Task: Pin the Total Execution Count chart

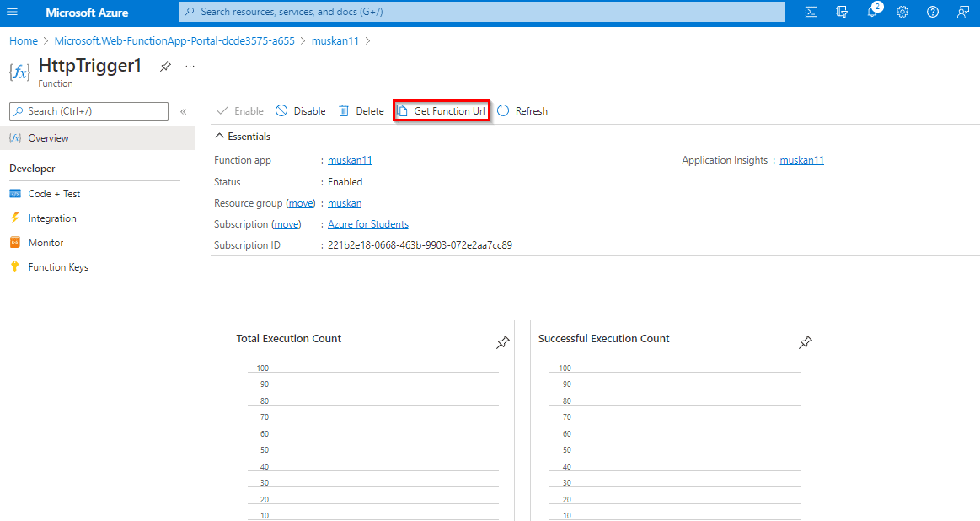Action: coord(503,341)
